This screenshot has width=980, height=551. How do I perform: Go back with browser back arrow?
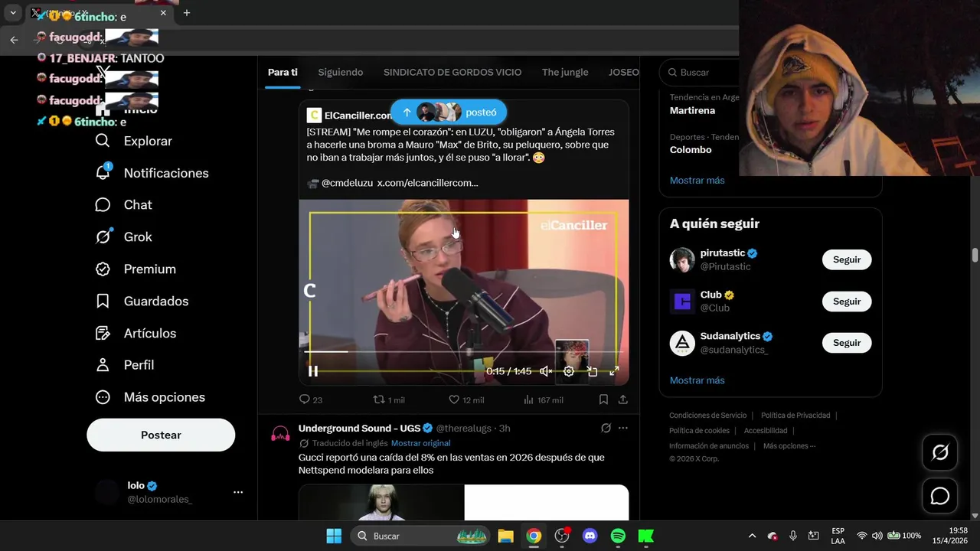pos(14,40)
